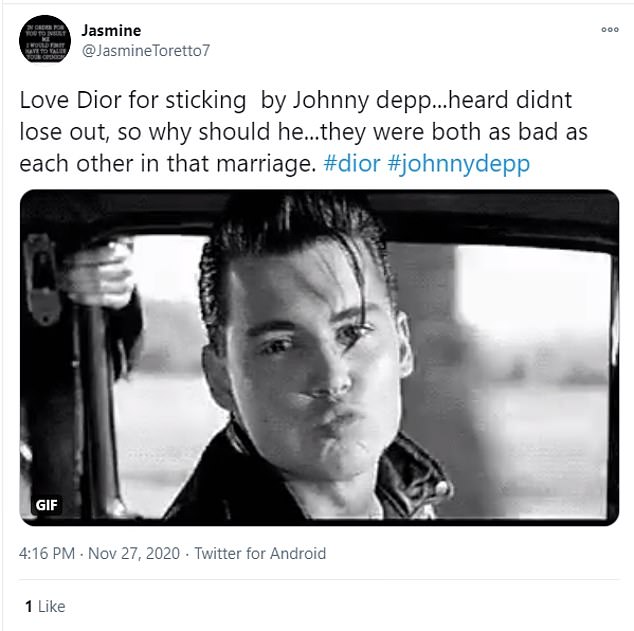Click the 4:16 PM time text
The image size is (634, 631).
click(x=49, y=553)
